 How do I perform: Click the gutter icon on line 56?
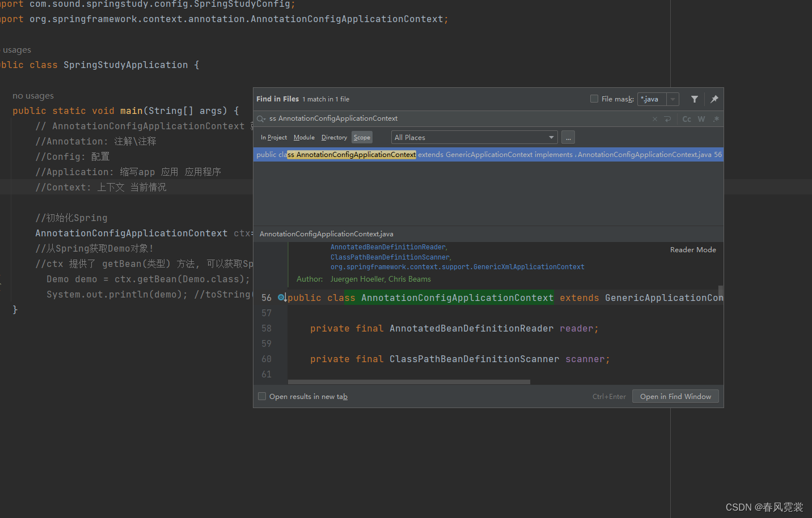click(282, 298)
